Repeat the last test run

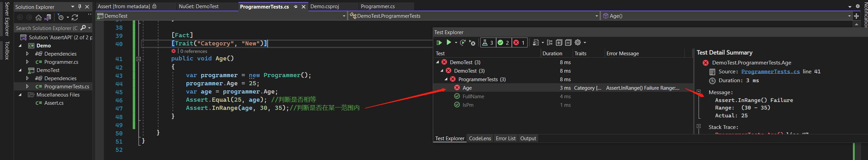click(x=463, y=43)
